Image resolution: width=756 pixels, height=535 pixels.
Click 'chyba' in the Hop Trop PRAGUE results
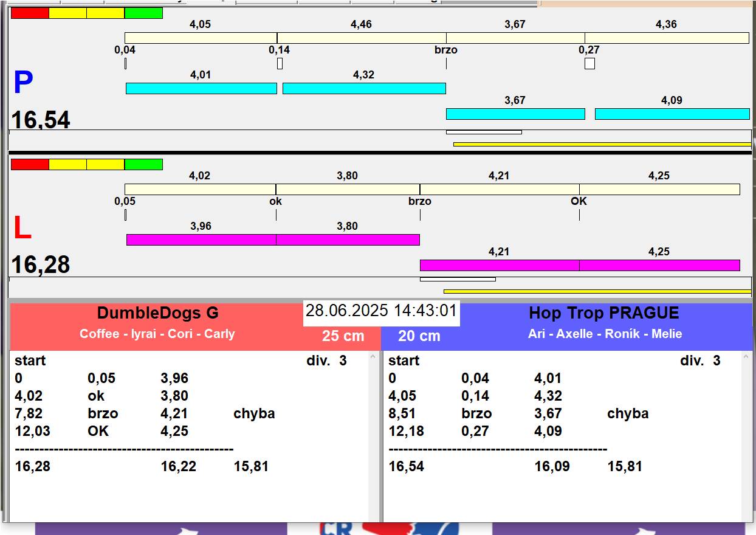click(x=628, y=413)
